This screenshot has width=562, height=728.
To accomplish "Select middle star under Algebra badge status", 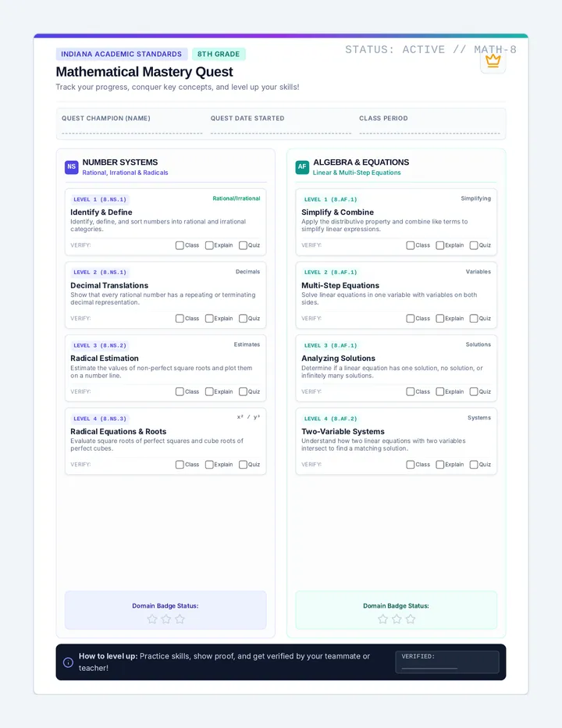I will point(397,619).
